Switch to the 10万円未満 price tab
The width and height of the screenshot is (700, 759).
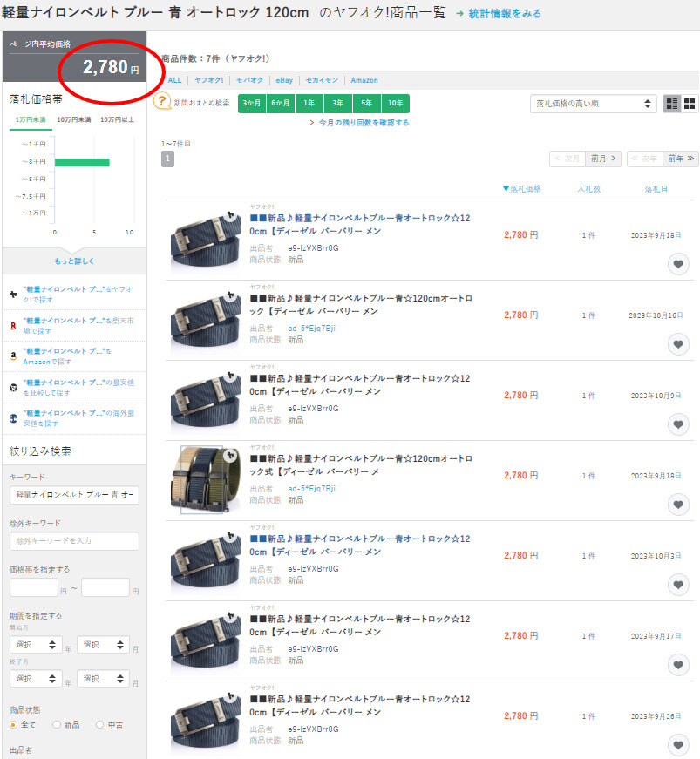tap(75, 119)
